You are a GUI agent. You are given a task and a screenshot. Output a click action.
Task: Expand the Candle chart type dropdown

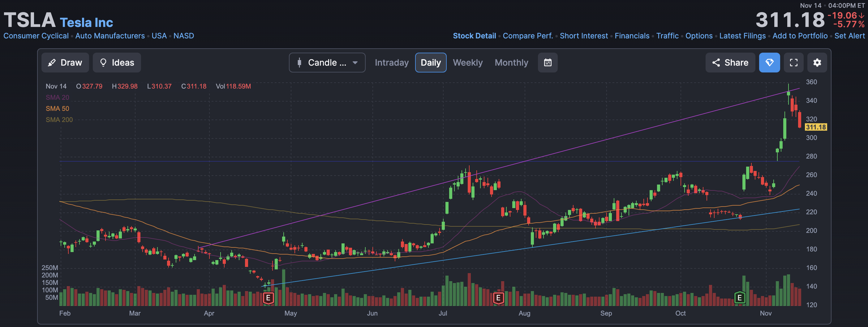click(327, 63)
